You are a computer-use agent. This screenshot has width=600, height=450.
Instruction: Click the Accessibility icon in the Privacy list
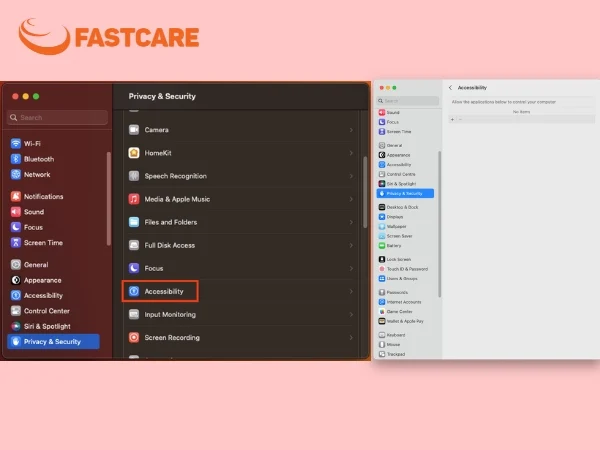(x=134, y=291)
